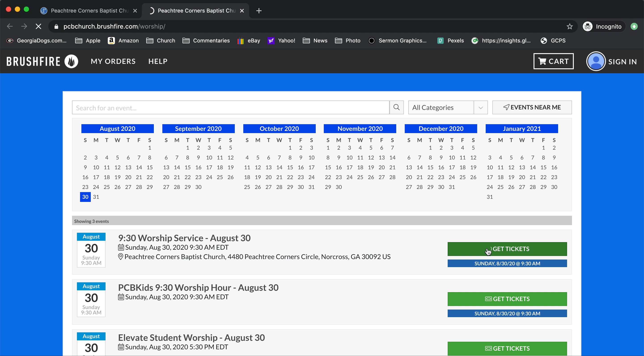Image resolution: width=644 pixels, height=356 pixels.
Task: Stop page loading with X button
Action: click(38, 26)
